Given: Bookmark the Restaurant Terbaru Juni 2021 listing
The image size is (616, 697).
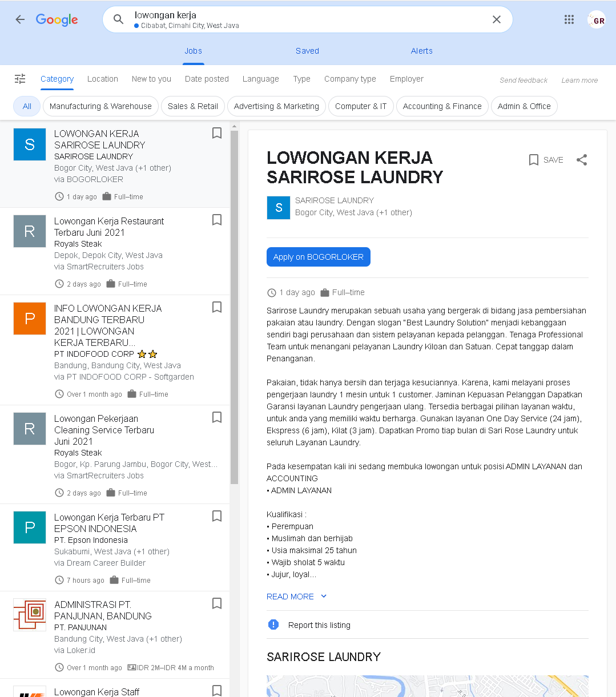Looking at the screenshot, I should point(217,220).
